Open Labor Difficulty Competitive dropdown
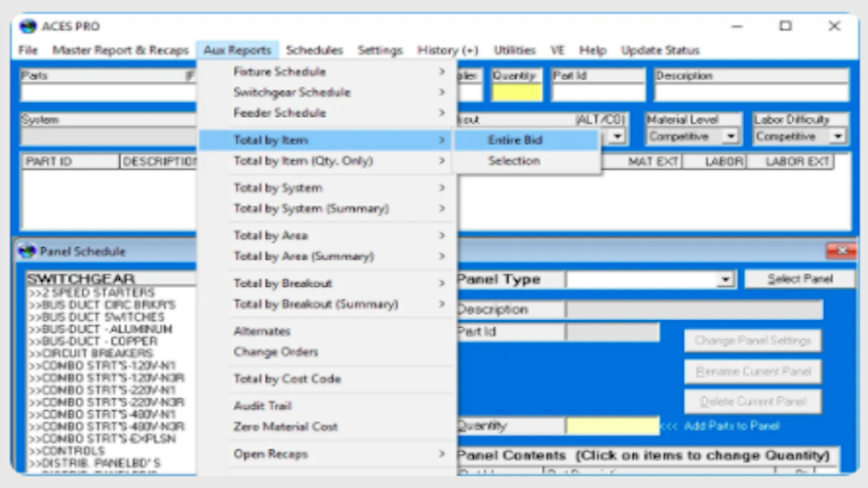The height and width of the screenshot is (488, 868). tap(838, 137)
